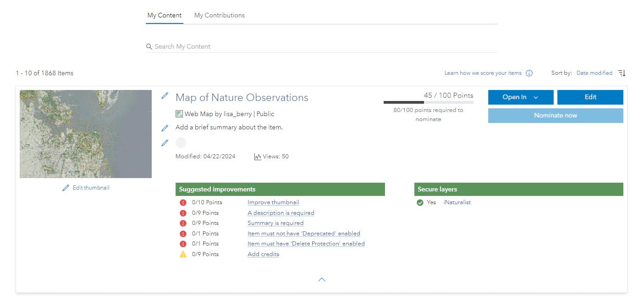Click the 45 / 100 points progress bar

tap(428, 102)
